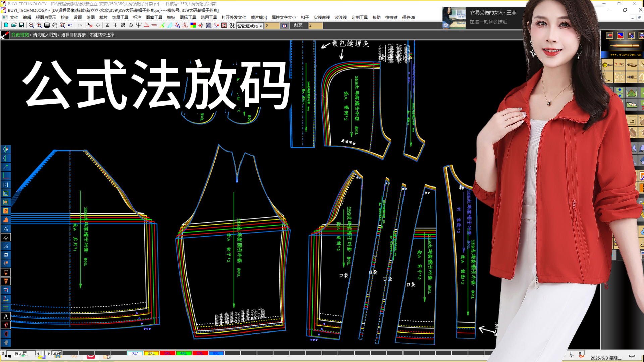Click the 线宽 width value input field

click(315, 25)
